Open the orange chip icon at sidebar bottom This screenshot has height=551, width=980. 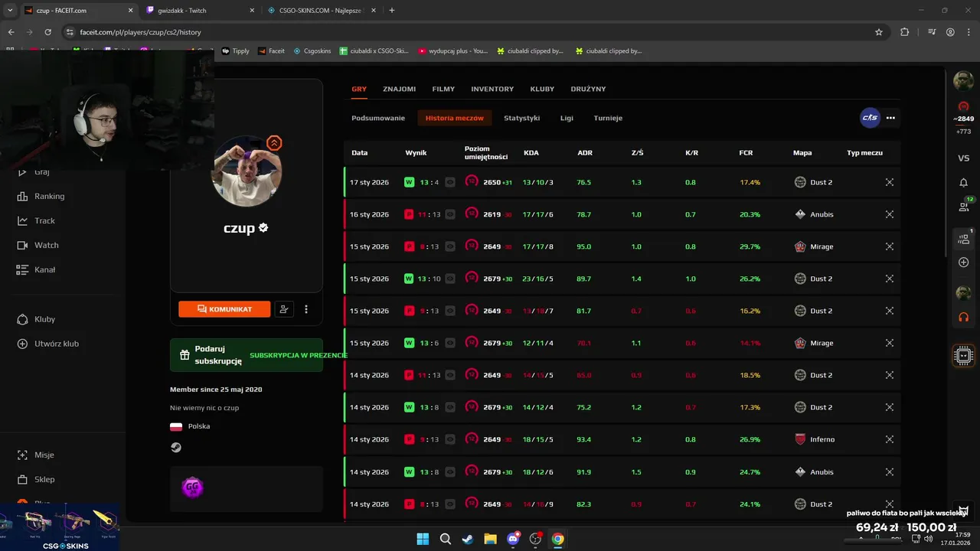[x=964, y=355]
